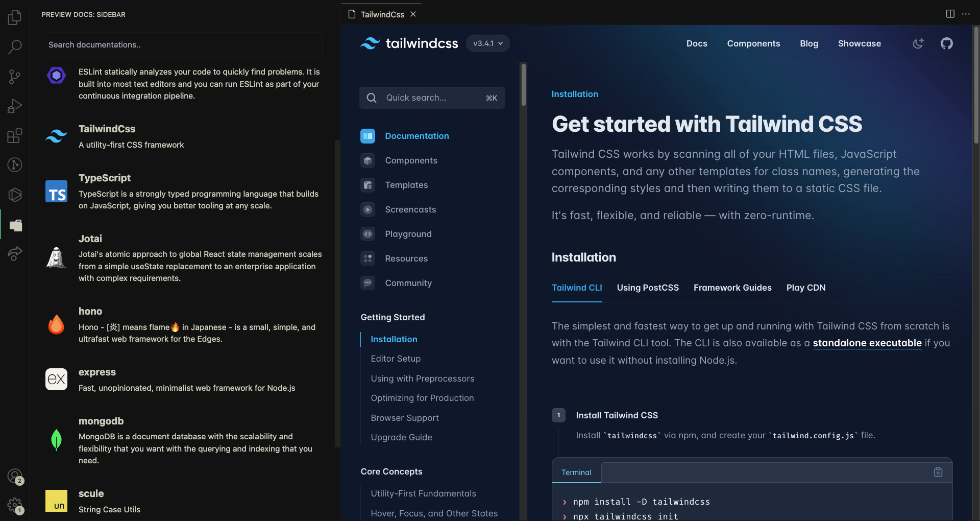This screenshot has width=980, height=521.
Task: Click the Tailwind docs sidebar scrollbar
Action: 523,84
